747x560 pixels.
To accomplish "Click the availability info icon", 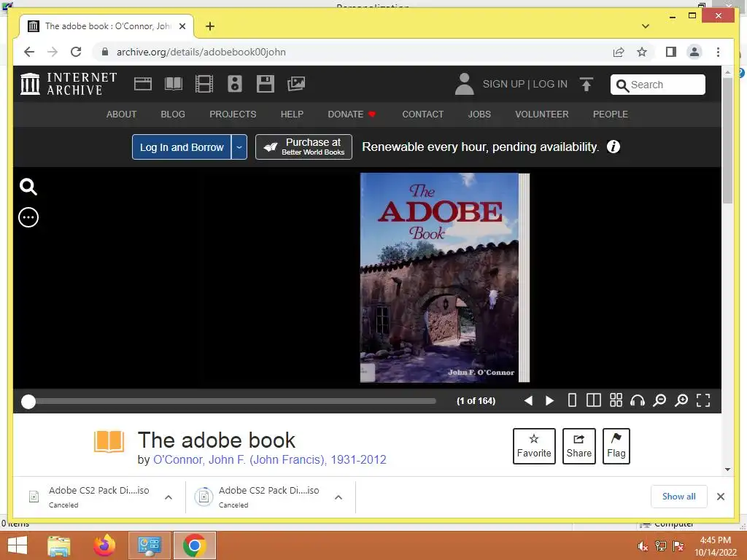I will [x=614, y=147].
